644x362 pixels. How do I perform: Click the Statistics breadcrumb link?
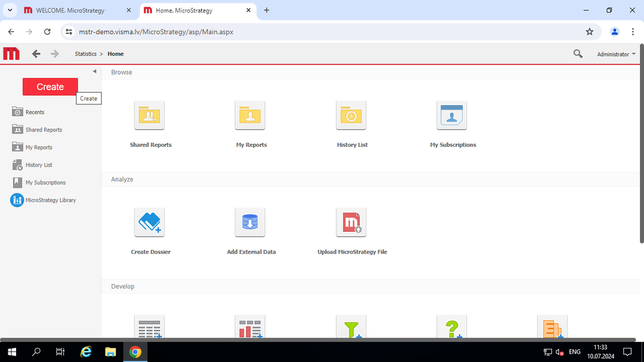coord(86,53)
